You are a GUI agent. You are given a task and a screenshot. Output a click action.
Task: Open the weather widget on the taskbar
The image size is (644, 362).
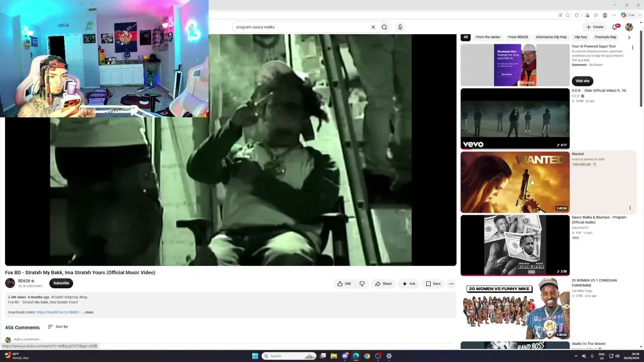[17, 356]
